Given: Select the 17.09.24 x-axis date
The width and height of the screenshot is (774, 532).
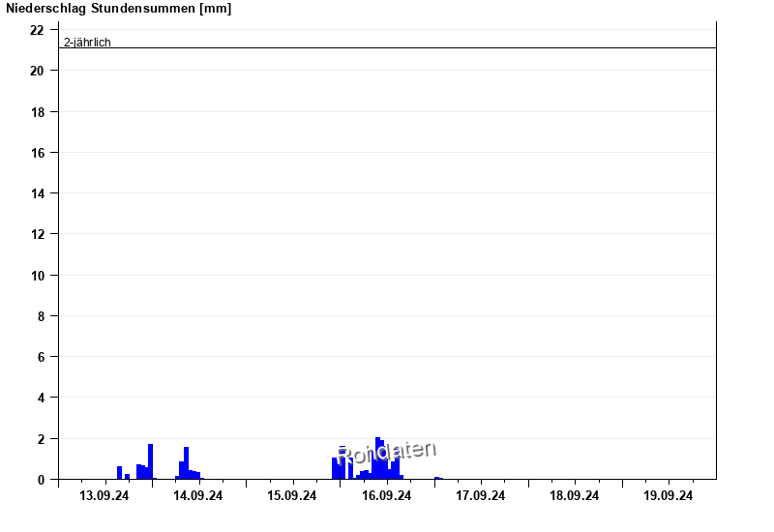Looking at the screenshot, I should pyautogui.click(x=481, y=496).
